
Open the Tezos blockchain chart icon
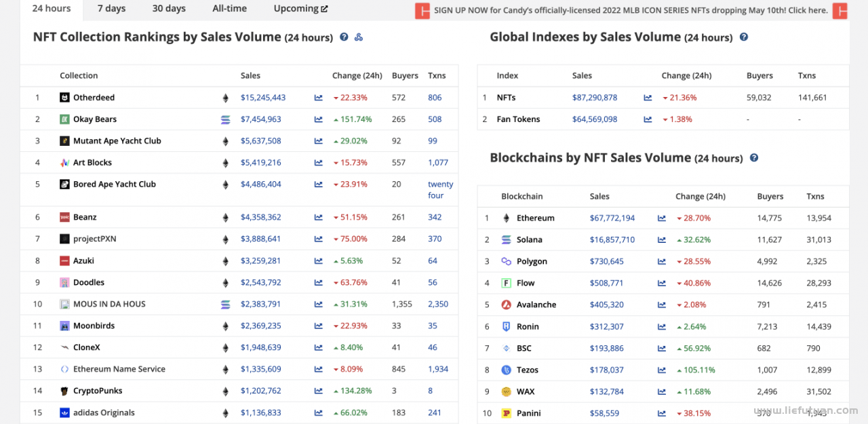pos(662,370)
